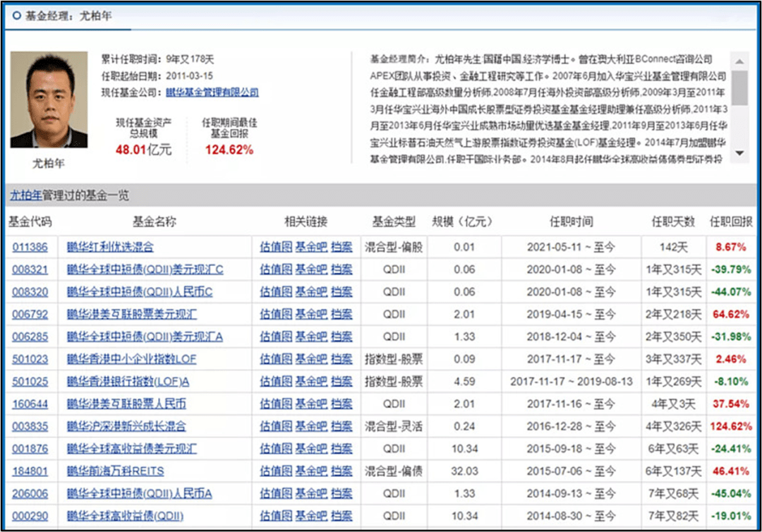Click the -45.04% return for fund 206006

pos(731,494)
